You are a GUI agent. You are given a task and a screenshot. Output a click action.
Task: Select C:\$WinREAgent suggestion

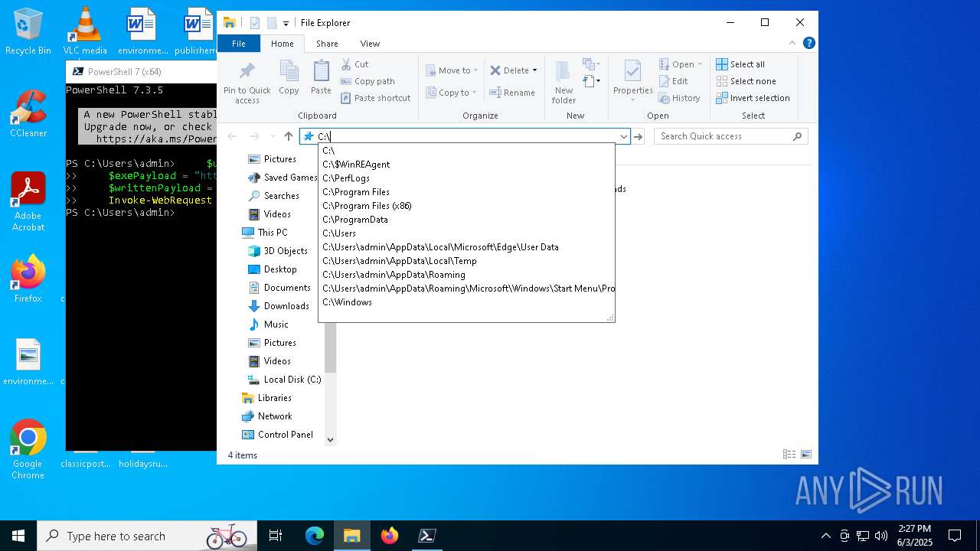[x=466, y=165]
